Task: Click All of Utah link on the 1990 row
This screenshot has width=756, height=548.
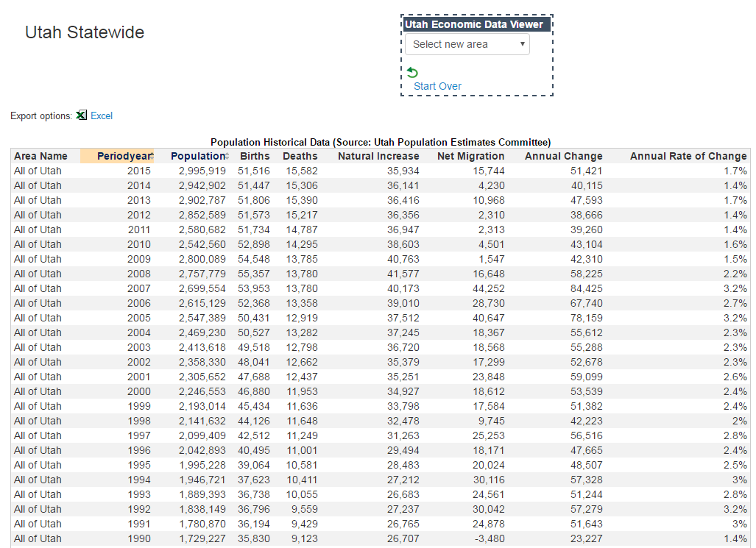Action: (38, 538)
